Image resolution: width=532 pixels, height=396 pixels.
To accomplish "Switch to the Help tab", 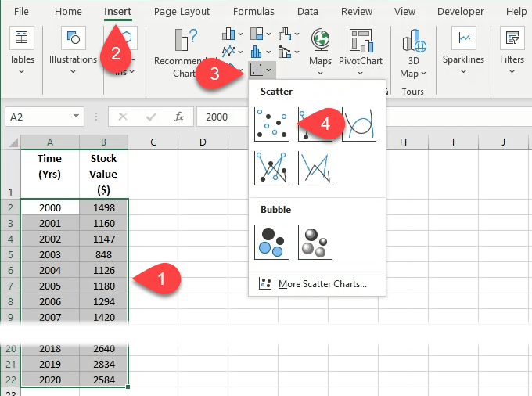I will coord(516,12).
